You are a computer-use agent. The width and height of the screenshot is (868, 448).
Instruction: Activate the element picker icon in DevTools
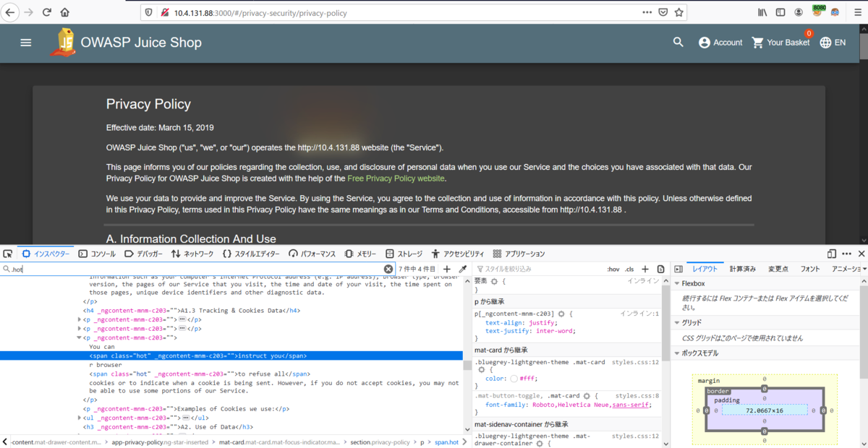click(x=8, y=254)
